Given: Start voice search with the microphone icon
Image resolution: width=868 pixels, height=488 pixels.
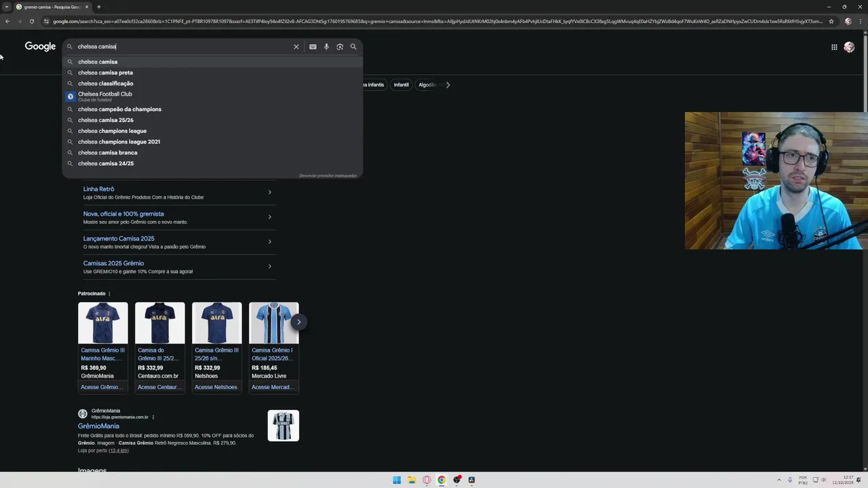Looking at the screenshot, I should coord(326,47).
